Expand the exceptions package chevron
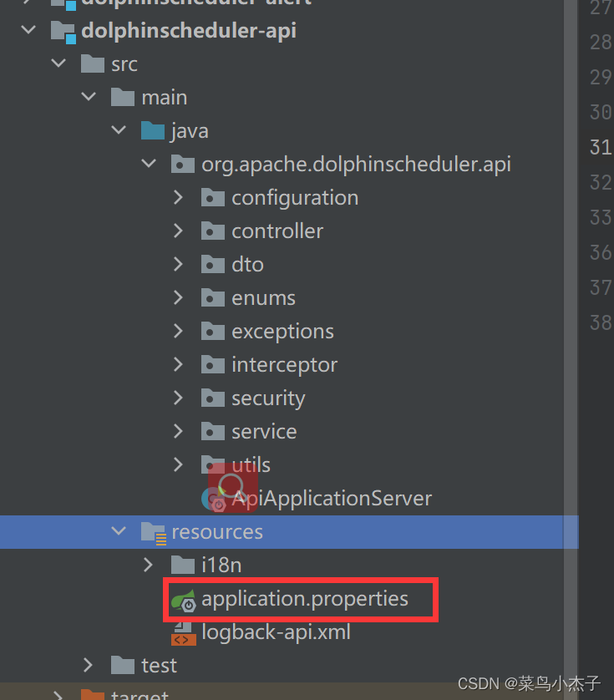This screenshot has width=614, height=700. tap(178, 332)
